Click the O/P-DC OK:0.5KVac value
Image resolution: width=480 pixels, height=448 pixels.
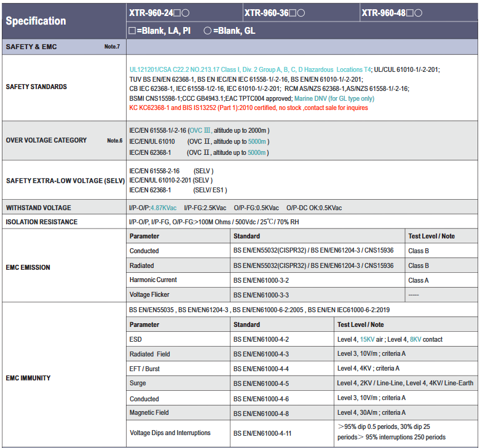click(x=314, y=208)
